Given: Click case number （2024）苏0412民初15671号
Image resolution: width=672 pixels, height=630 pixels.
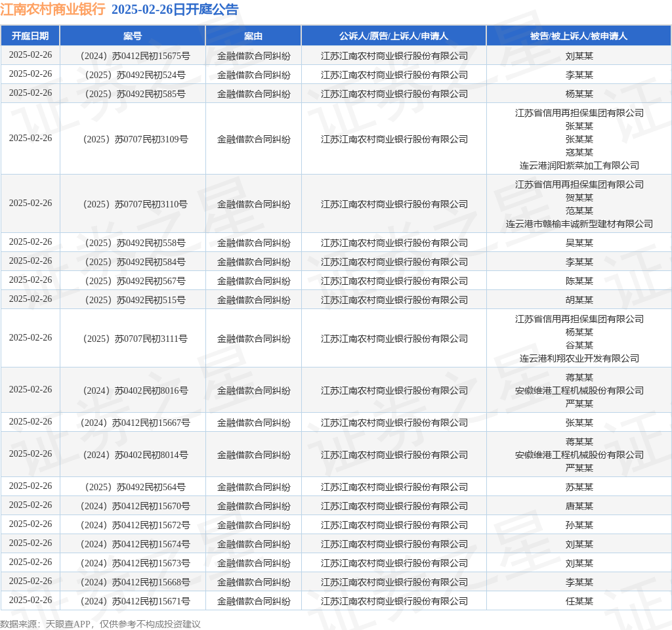Looking at the screenshot, I should [x=133, y=601].
